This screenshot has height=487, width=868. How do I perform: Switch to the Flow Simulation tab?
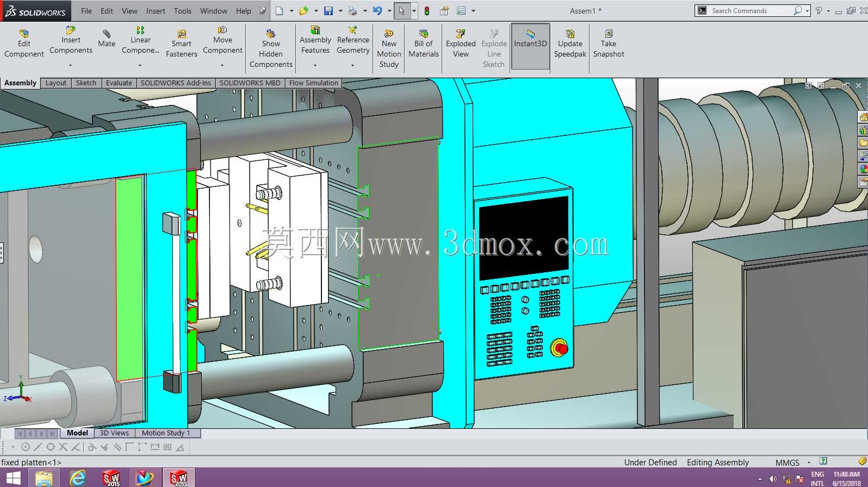click(x=314, y=83)
